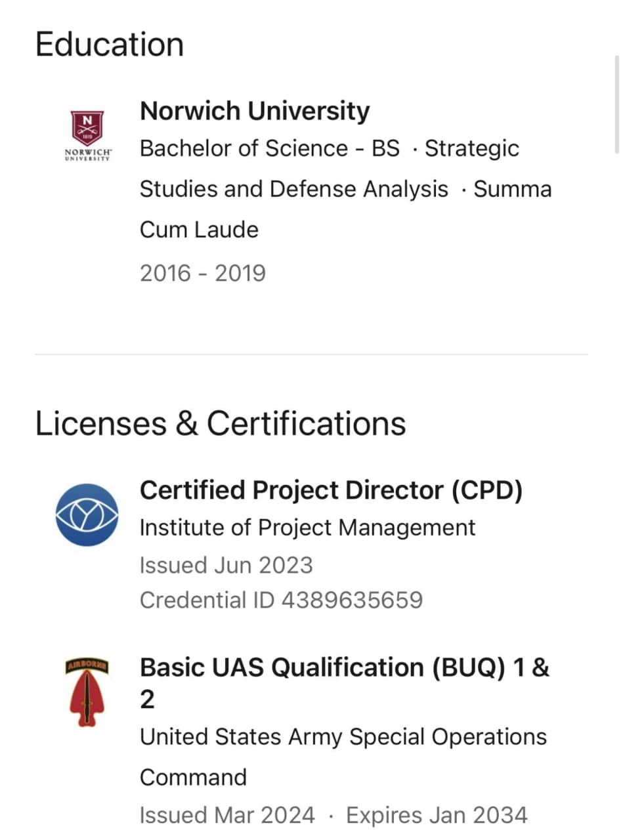Image resolution: width=623 pixels, height=840 pixels.
Task: Click the Cum Laude honors text
Action: pyautogui.click(x=199, y=230)
